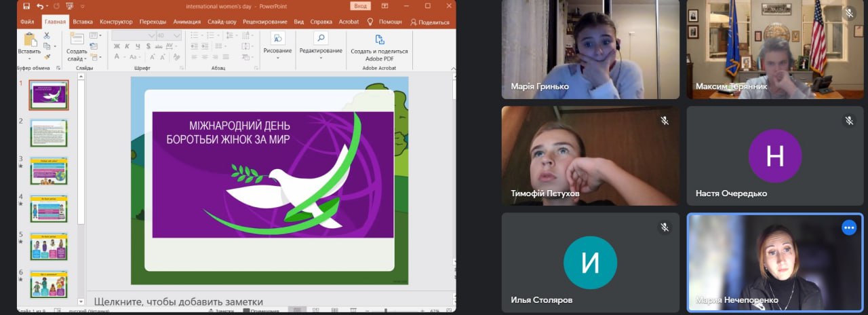Click the Save icon in the title bar
The width and height of the screenshot is (868, 315).
click(x=26, y=6)
